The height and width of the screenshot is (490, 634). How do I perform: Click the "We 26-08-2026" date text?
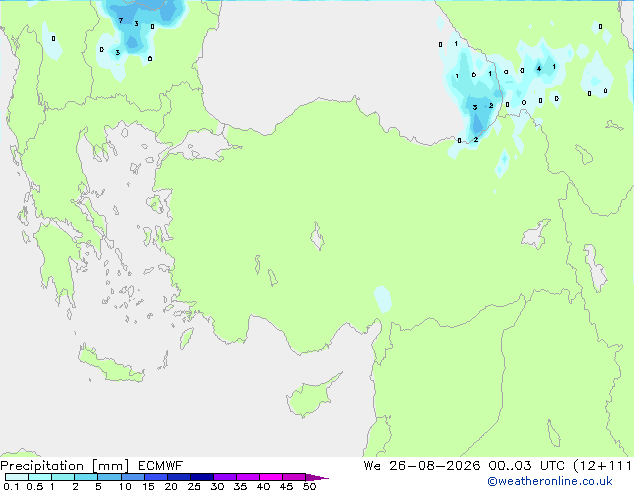point(422,466)
